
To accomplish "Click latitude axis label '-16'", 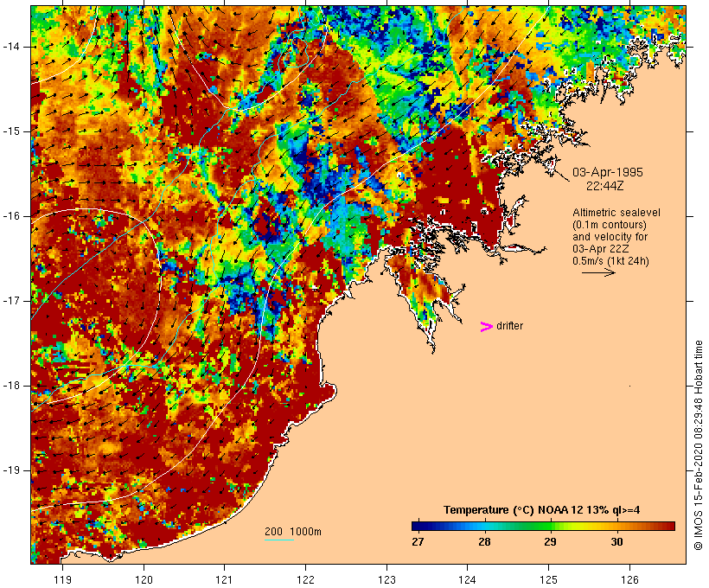I will coord(10,216).
